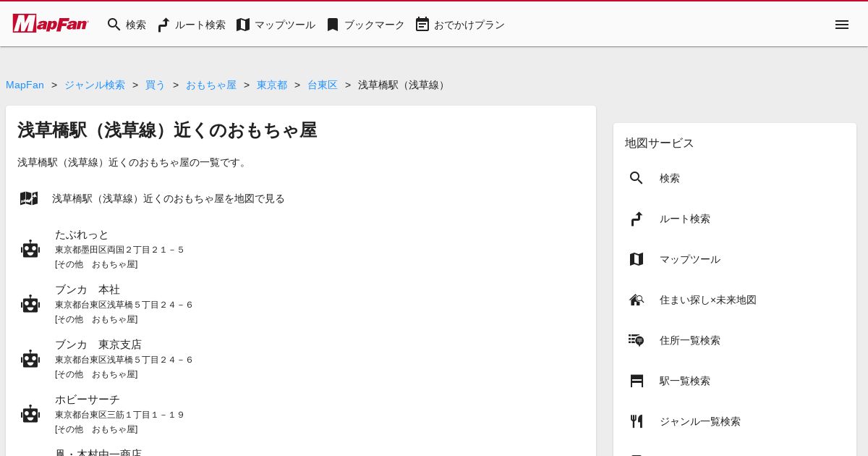Click address 東京都墨田区両国2丁目21-5
Viewport: 868px width, 456px height.
point(119,250)
